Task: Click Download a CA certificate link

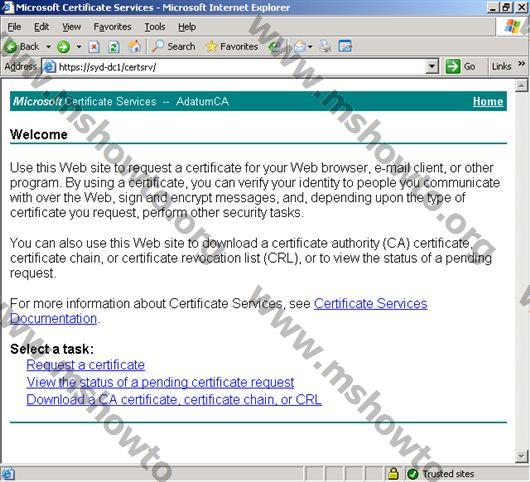Action: click(174, 400)
